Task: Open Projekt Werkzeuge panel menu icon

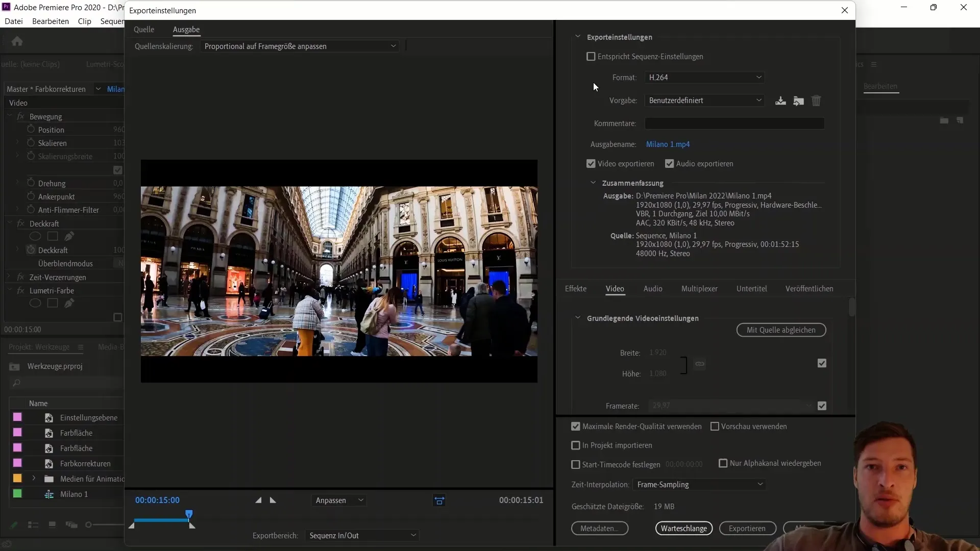Action: [x=81, y=347]
